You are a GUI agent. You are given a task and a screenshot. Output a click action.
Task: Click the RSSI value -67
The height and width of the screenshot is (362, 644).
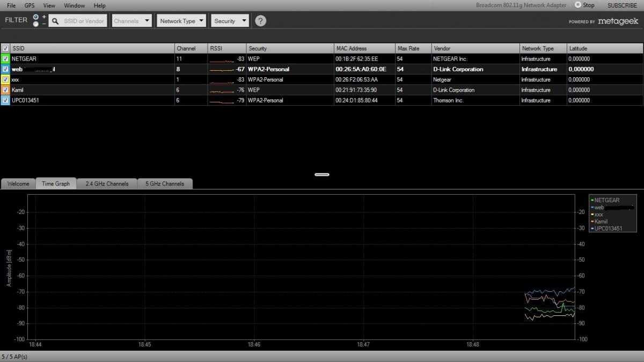(x=240, y=69)
